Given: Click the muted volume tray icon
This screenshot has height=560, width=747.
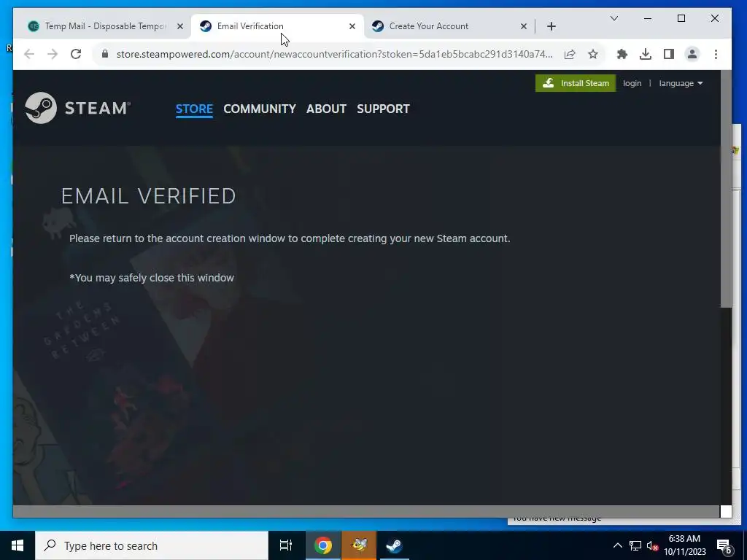Looking at the screenshot, I should 652,545.
